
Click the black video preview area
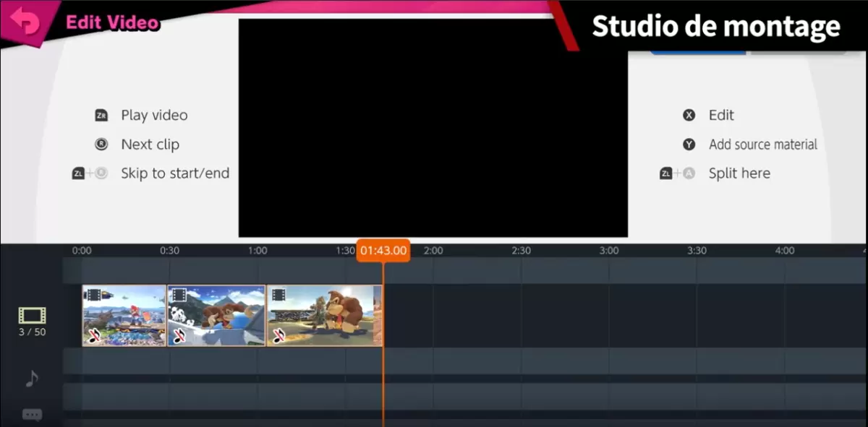tap(433, 128)
